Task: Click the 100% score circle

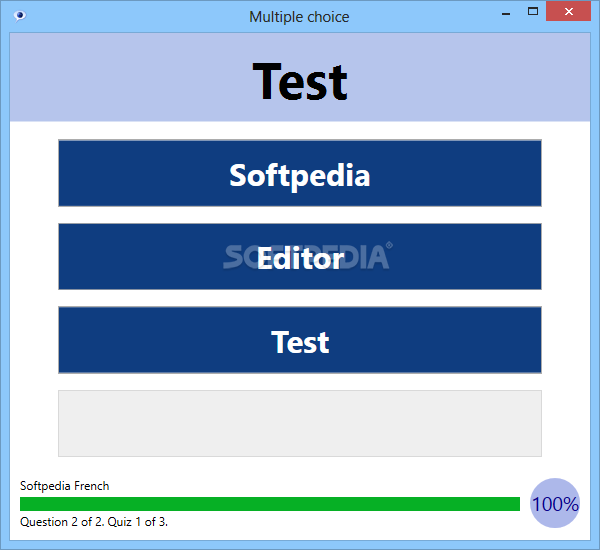Action: (x=555, y=503)
